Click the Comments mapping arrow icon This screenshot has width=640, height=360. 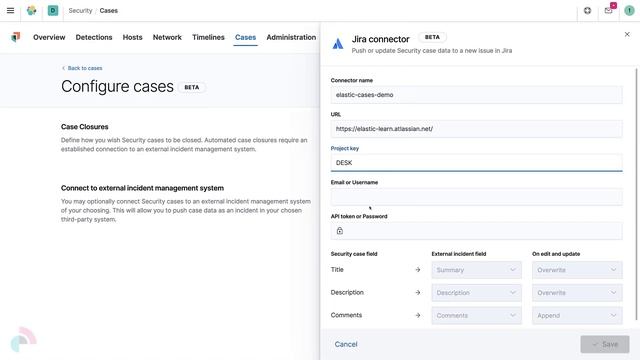tap(418, 316)
